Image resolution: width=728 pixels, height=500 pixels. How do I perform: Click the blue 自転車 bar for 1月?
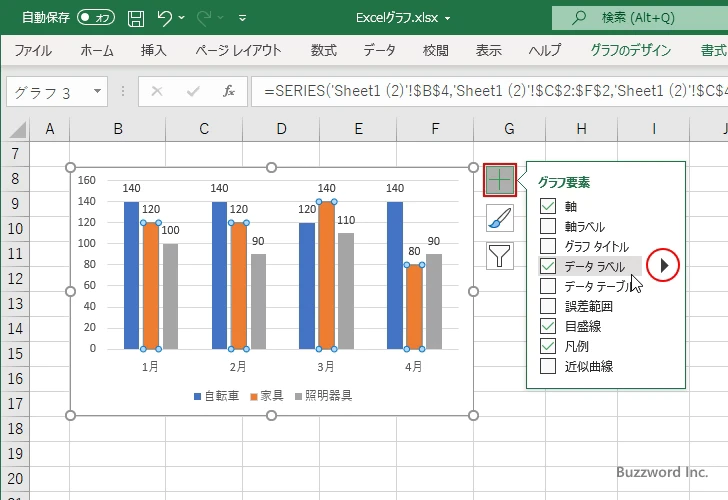(131, 275)
